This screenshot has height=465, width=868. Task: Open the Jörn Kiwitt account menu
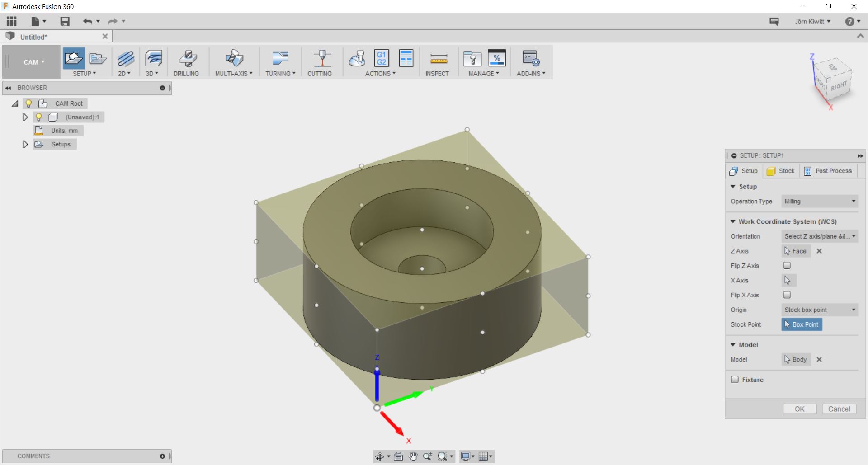click(812, 21)
